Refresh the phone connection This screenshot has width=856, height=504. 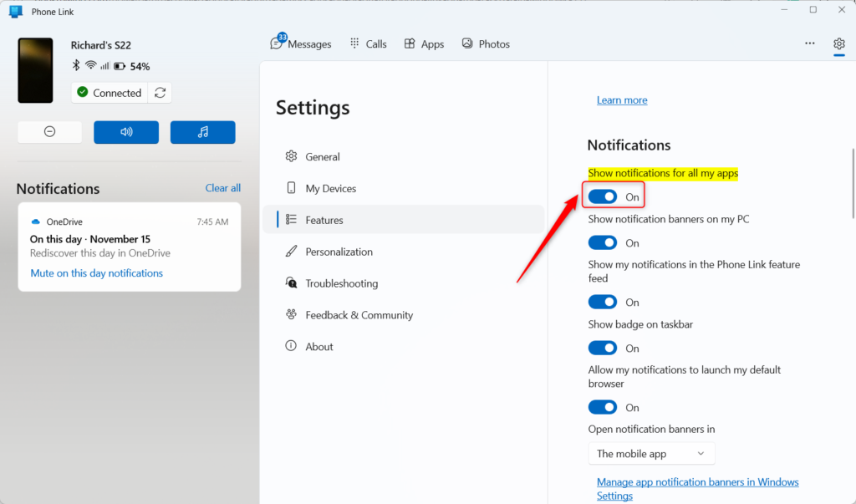coord(160,93)
